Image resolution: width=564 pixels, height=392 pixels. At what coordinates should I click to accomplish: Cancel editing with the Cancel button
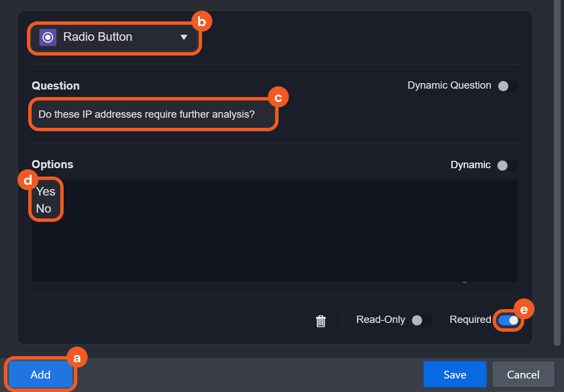(523, 374)
